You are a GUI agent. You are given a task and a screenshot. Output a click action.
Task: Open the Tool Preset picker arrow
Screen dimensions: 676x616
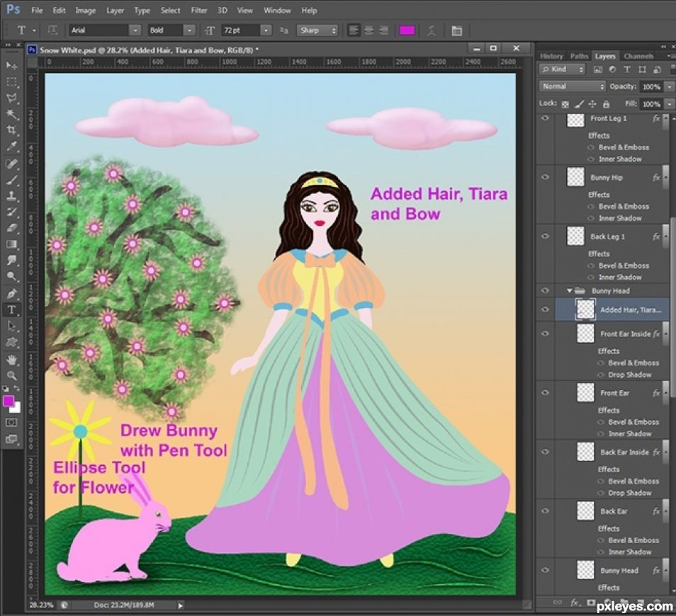(x=33, y=30)
